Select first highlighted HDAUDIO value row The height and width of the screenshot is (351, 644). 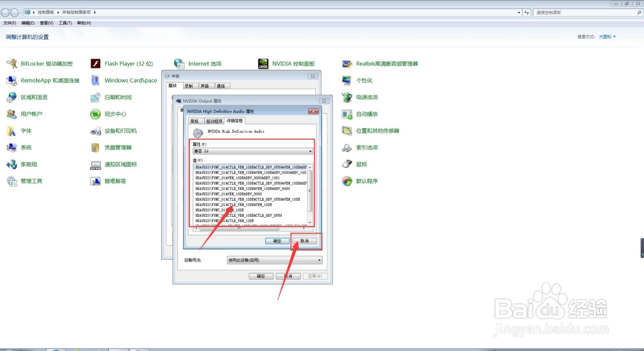point(251,167)
